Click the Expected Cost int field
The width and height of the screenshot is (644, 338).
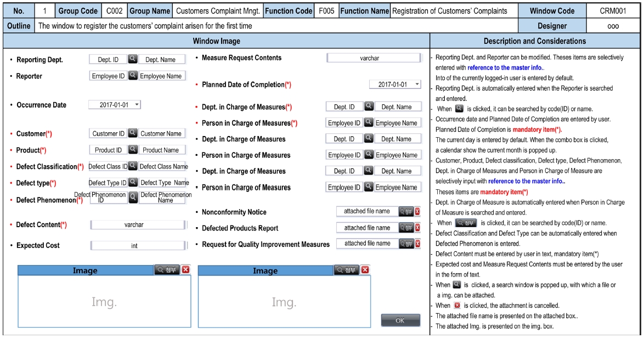[x=134, y=246]
